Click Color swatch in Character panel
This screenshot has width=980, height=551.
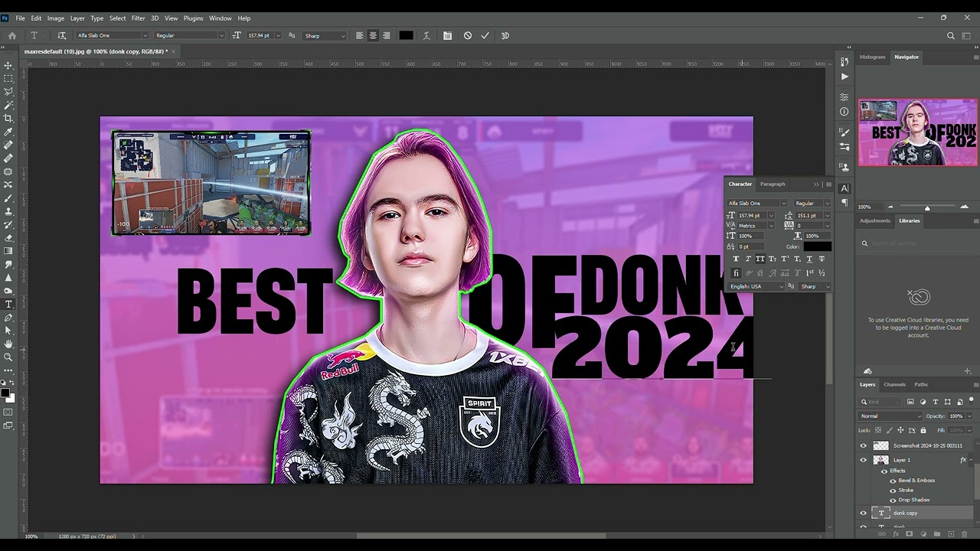[817, 246]
